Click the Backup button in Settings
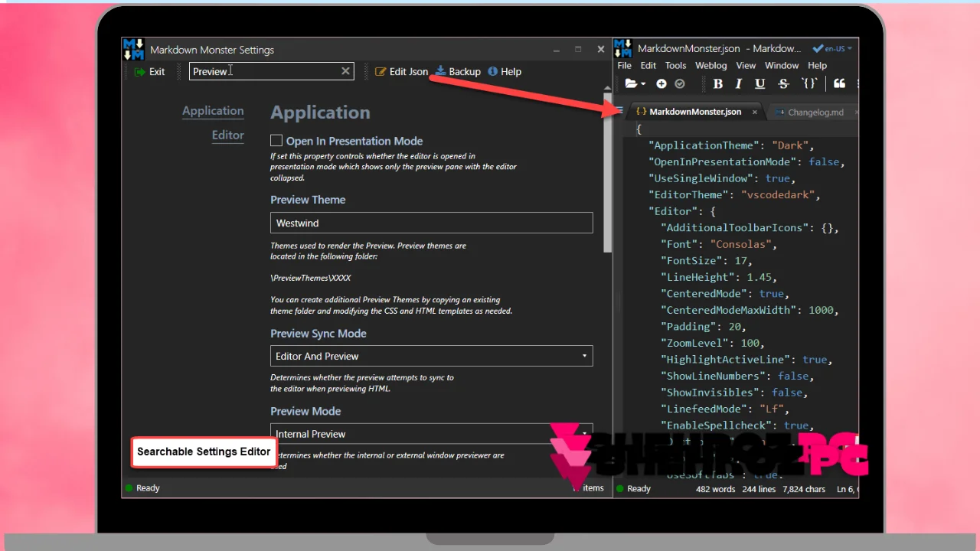Viewport: 980px width, 551px height. tap(458, 71)
